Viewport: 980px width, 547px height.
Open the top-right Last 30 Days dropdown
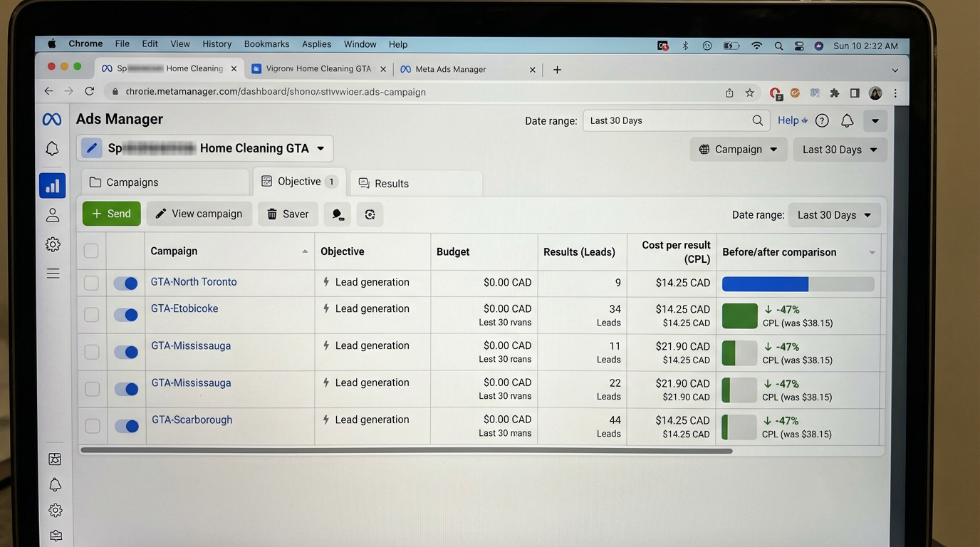pos(840,150)
